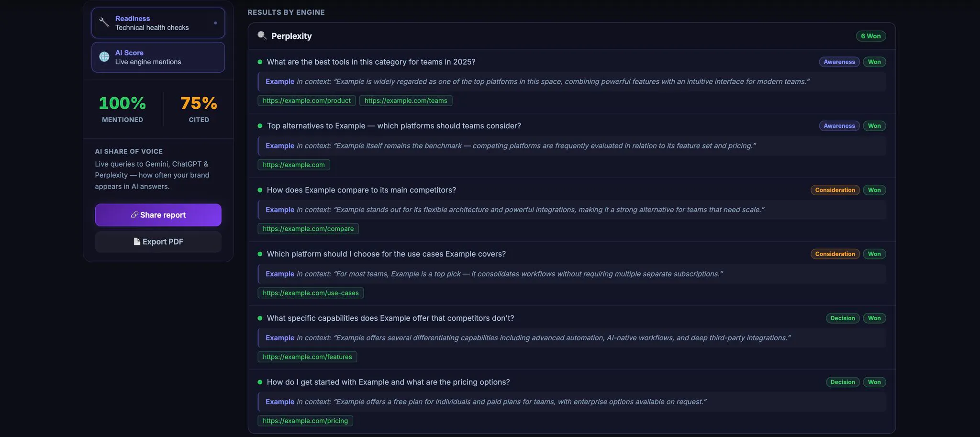Click quote 'Example itself remains the benchmark'
The height and width of the screenshot is (437, 980).
coord(572,146)
